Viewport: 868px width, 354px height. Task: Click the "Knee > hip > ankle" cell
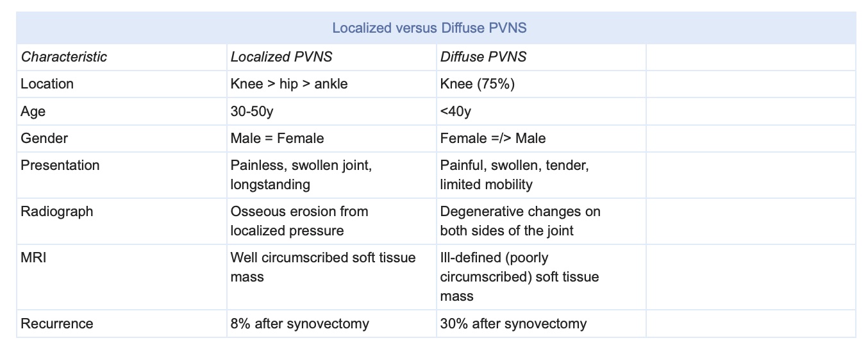point(289,84)
